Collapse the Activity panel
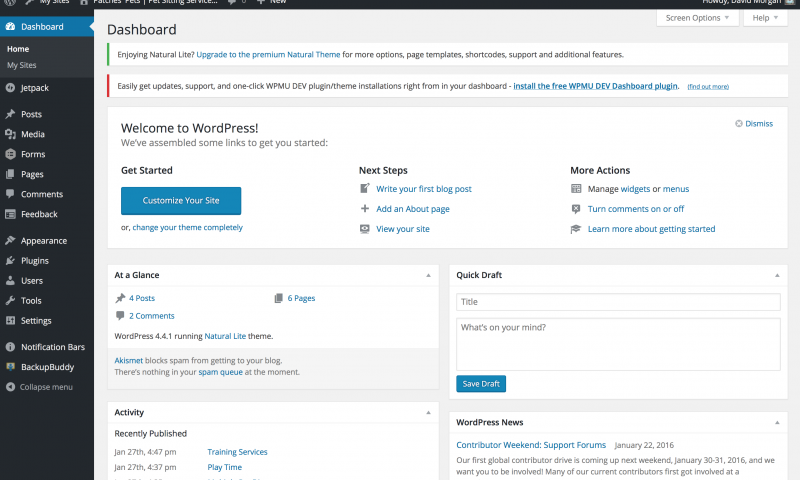This screenshot has width=800, height=480. pos(429,412)
